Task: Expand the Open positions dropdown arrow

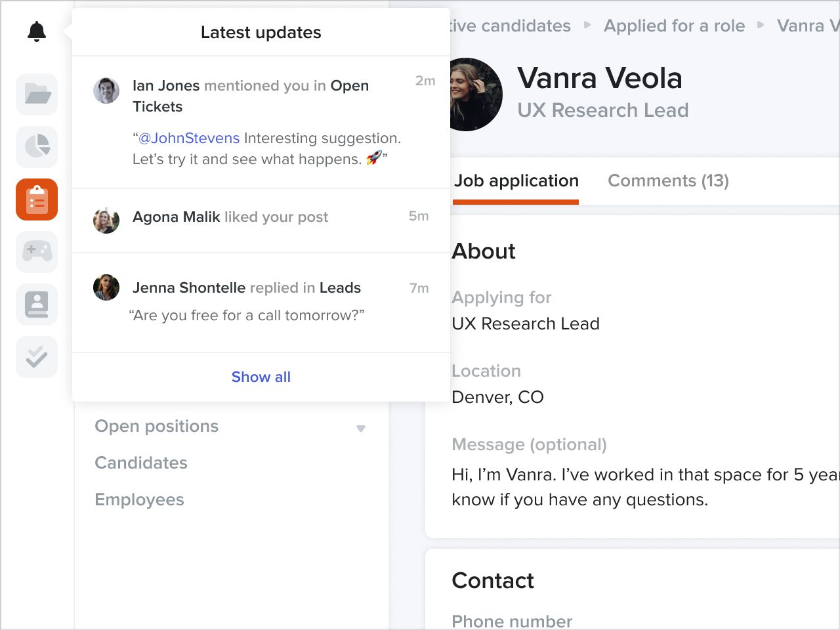Action: 360,429
